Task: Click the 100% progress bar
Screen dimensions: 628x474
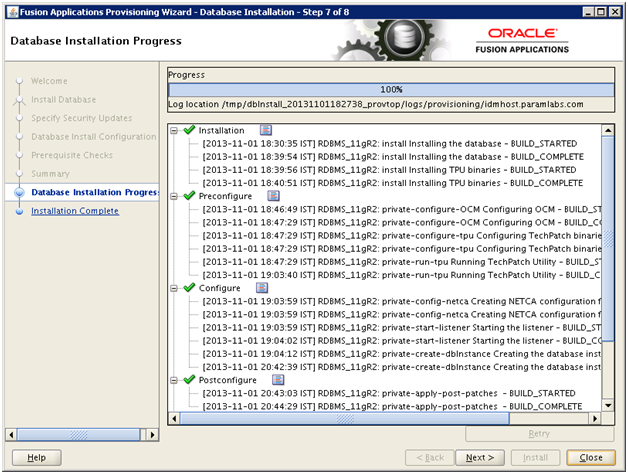Action: pos(391,89)
